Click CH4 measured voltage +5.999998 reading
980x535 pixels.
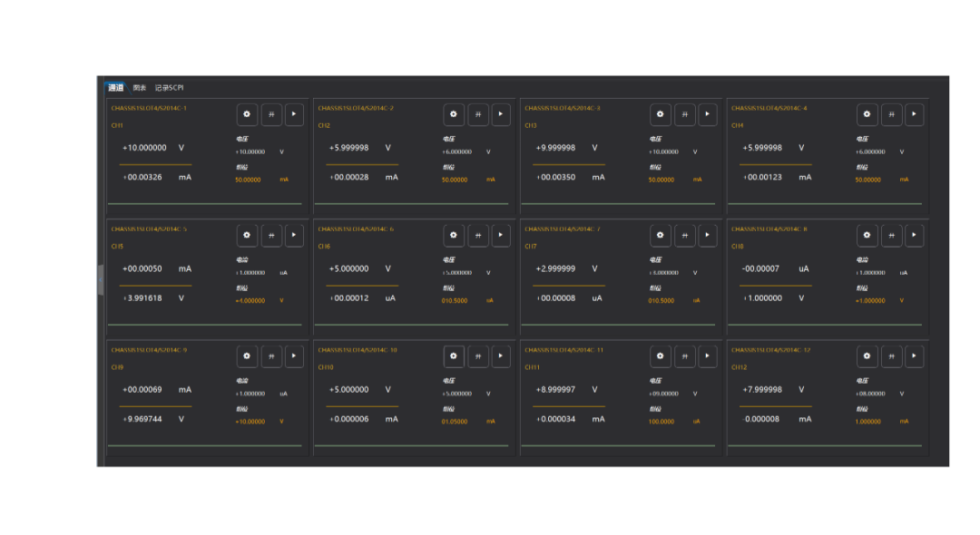click(762, 148)
